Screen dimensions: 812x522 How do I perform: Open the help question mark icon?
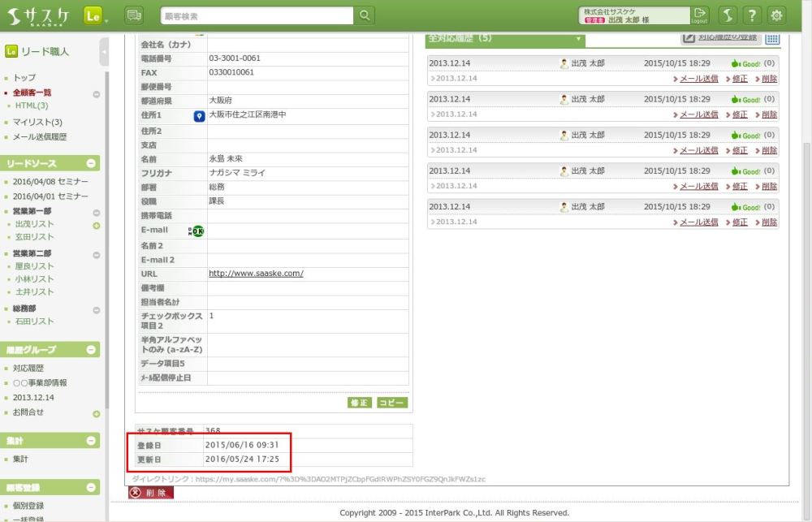click(753, 15)
